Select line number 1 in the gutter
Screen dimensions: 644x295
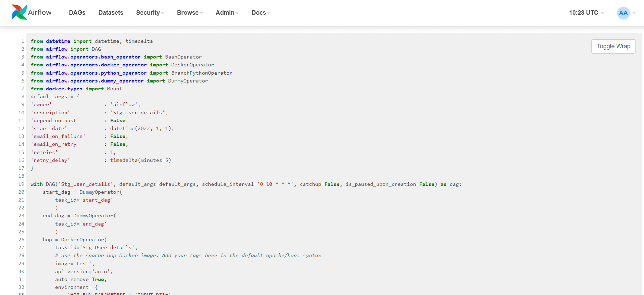pyautogui.click(x=23, y=41)
